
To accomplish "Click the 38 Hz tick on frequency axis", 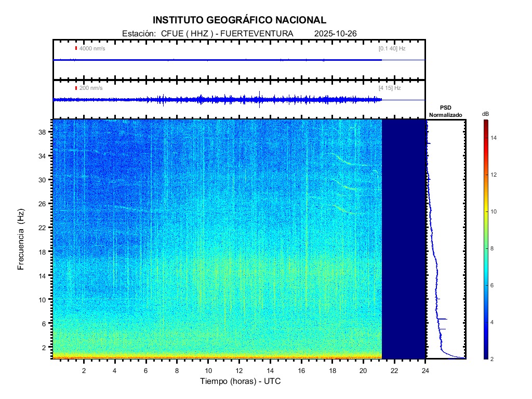I will click(43, 132).
